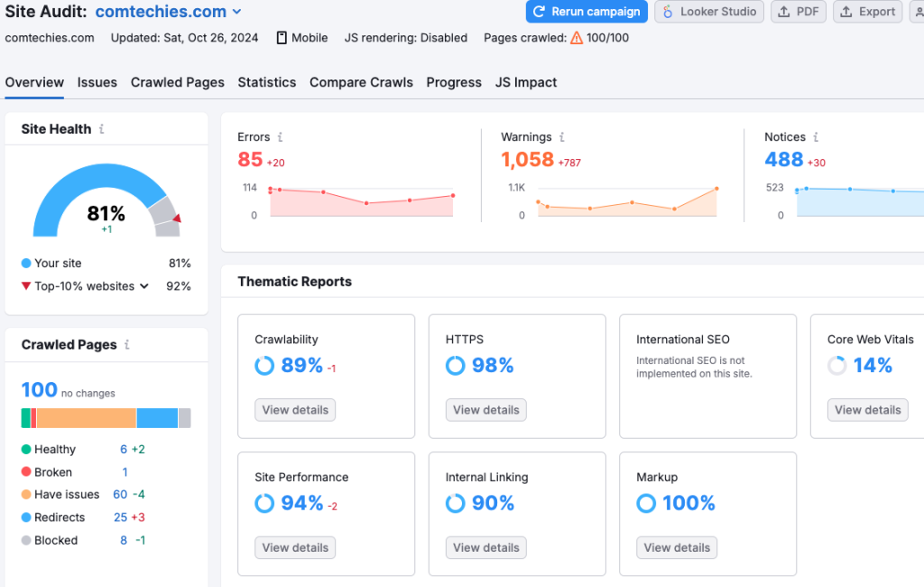Click the Mobile device icon in the header

282,38
